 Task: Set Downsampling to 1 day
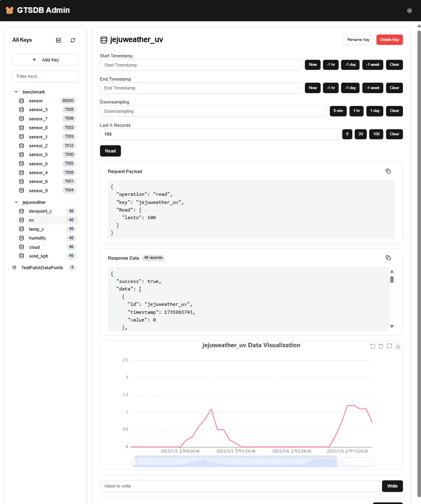(x=375, y=111)
